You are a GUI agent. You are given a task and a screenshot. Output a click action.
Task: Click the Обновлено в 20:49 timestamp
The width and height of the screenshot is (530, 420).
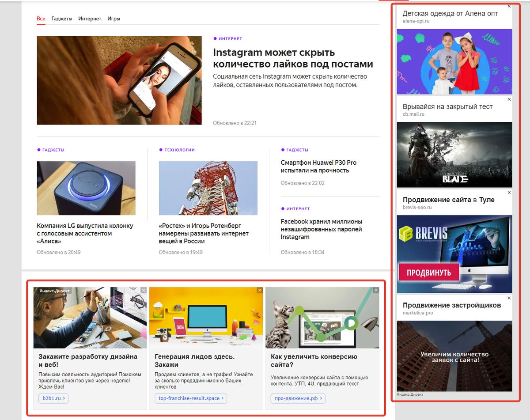coord(59,252)
